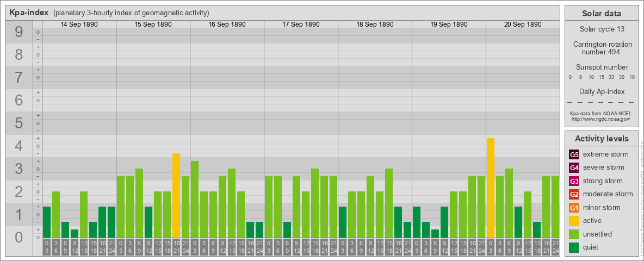Viewport: 644px width, 261px height.
Task: Click the sunspot value 30
Action: 622,77
